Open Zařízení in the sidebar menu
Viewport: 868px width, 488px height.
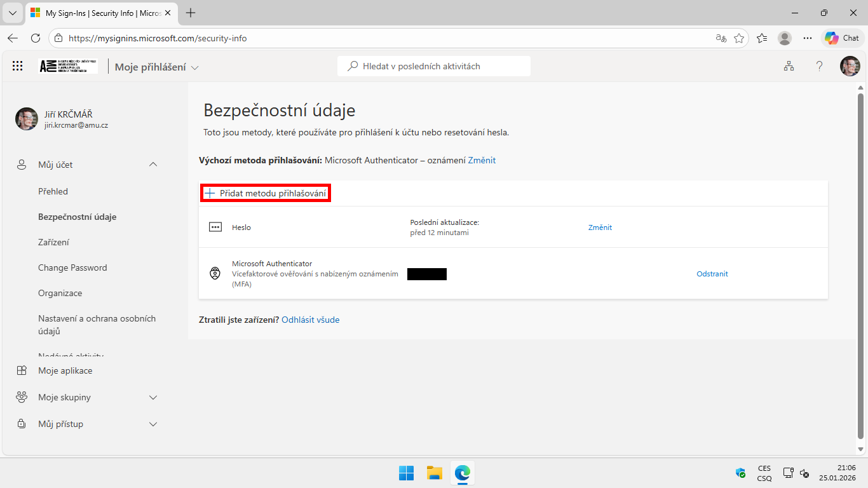(x=53, y=242)
